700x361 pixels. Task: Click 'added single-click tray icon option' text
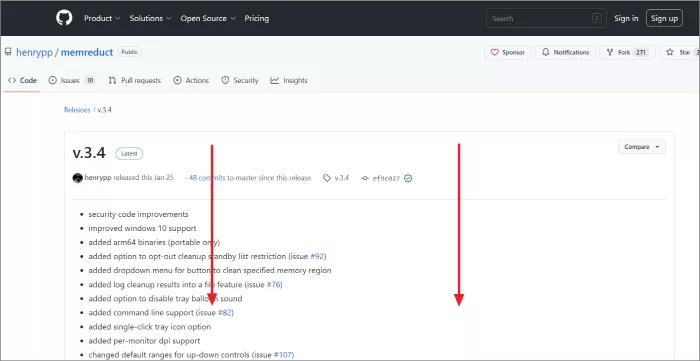[150, 327]
